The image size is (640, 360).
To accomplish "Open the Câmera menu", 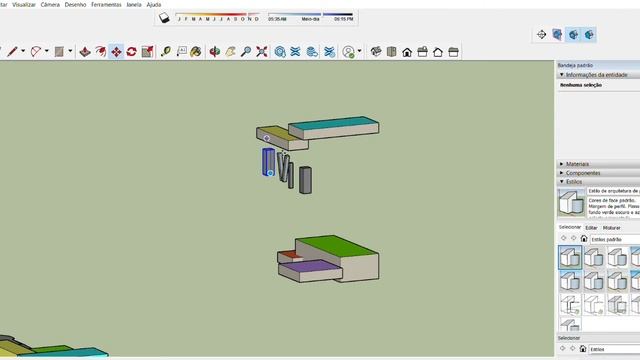I will click(50, 4).
